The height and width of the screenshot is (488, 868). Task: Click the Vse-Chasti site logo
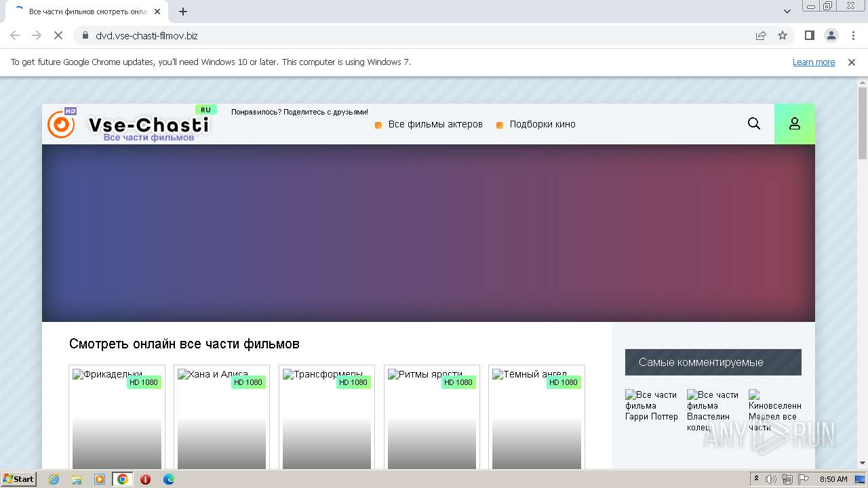129,124
